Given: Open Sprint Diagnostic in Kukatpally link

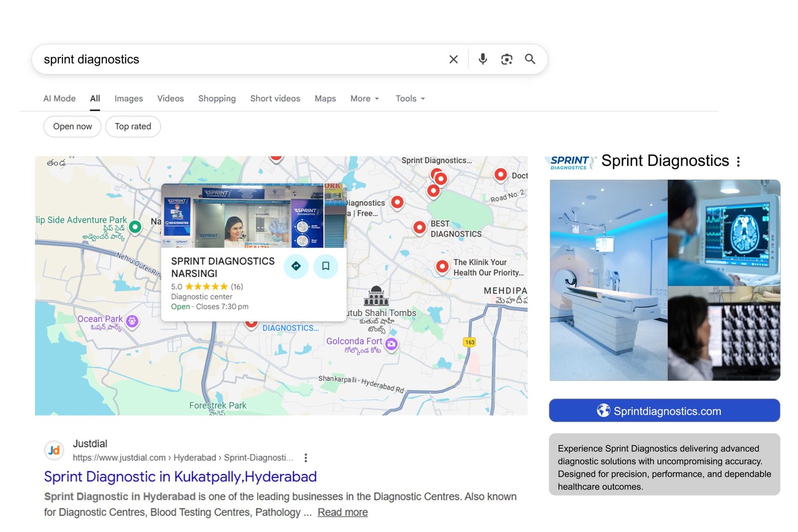Looking at the screenshot, I should pos(180,477).
